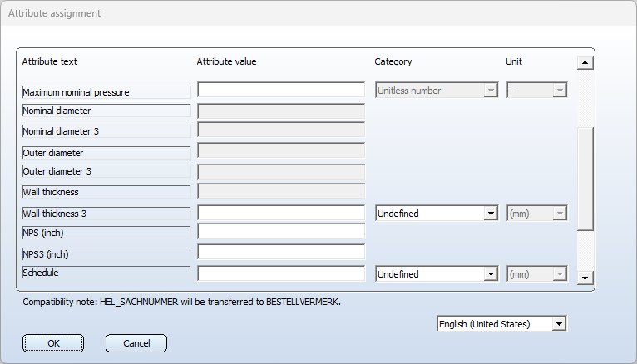Open the Unitless number category dropdown
Screen dimensions: 637x364
coord(437,91)
